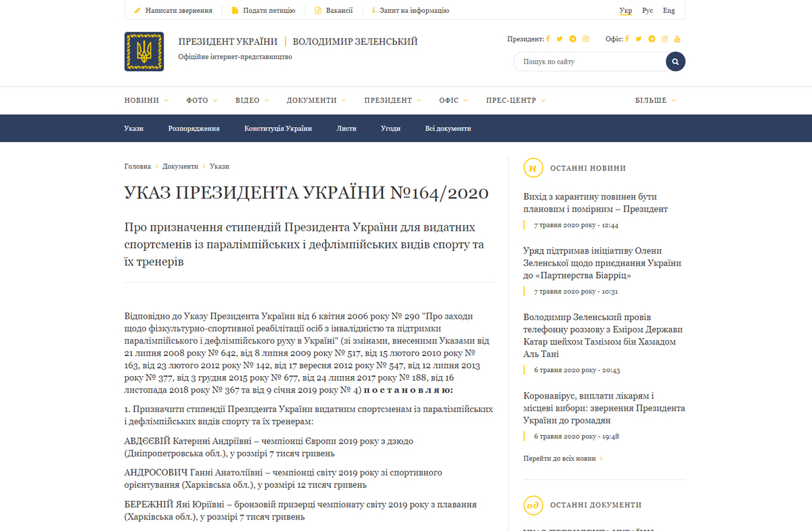Click the date 7 травня 2020 року - 12:44
This screenshot has width=812, height=531.
click(576, 225)
